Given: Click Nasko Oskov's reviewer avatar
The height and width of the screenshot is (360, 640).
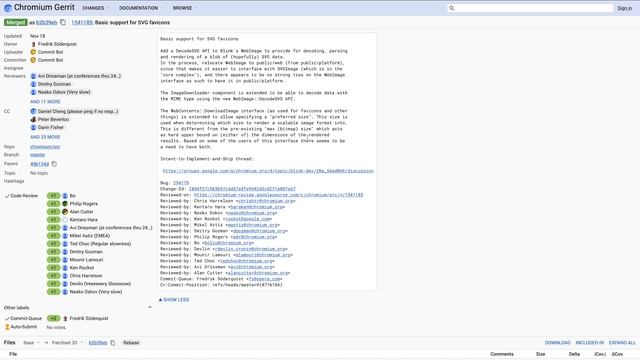Looking at the screenshot, I should [x=33, y=92].
